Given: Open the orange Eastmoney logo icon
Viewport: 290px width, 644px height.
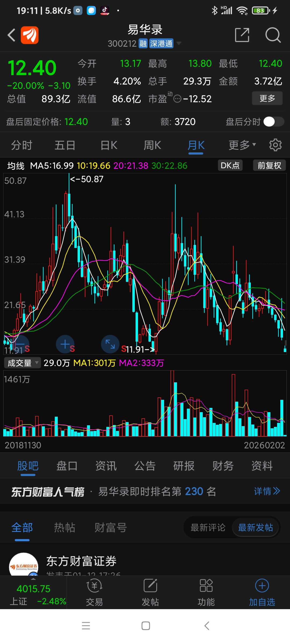Looking at the screenshot, I should [30, 35].
